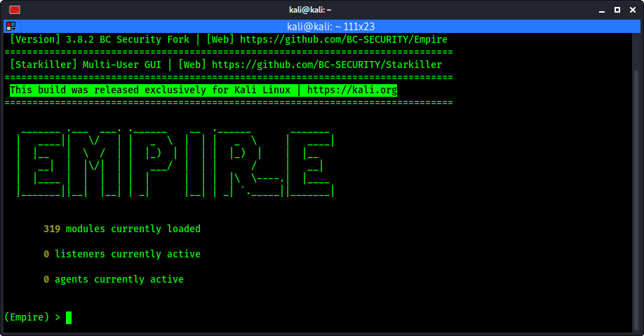The image size is (644, 336).
Task: Maximize the kali@kali terminal window
Action: click(x=616, y=10)
